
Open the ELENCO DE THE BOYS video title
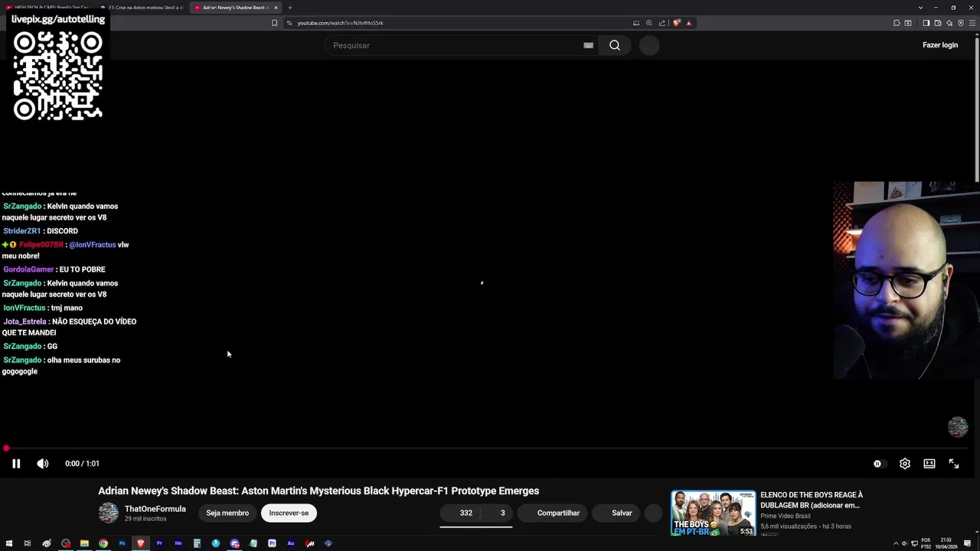click(x=812, y=500)
